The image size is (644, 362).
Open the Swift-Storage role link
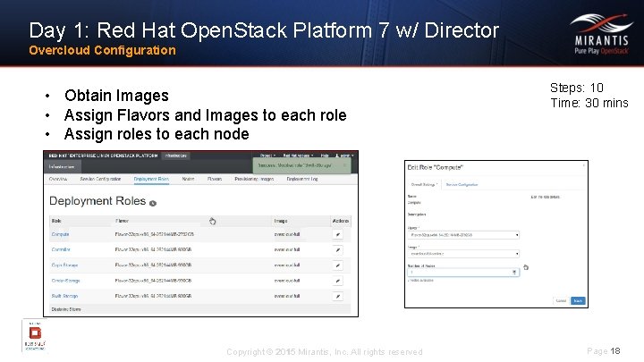click(64, 296)
